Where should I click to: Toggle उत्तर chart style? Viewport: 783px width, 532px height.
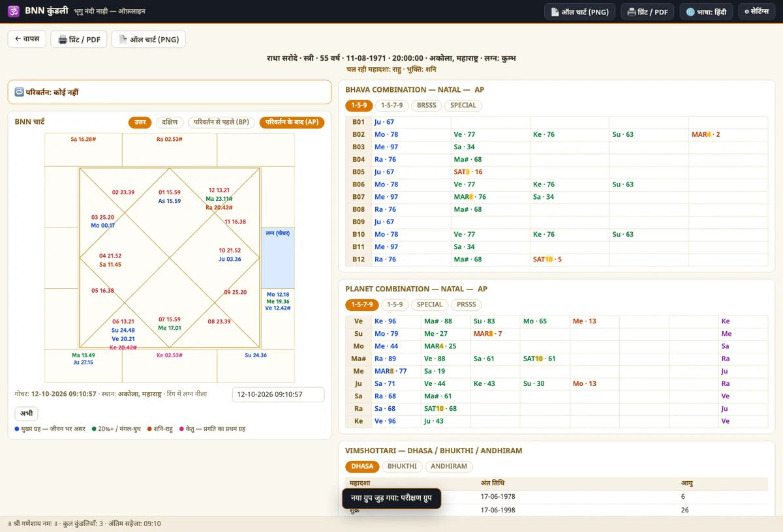point(140,122)
